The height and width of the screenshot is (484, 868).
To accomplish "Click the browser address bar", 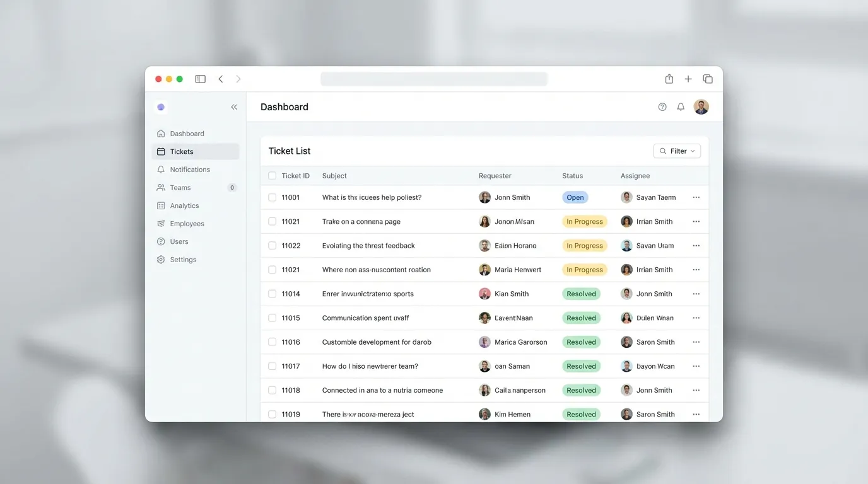I will (434, 79).
